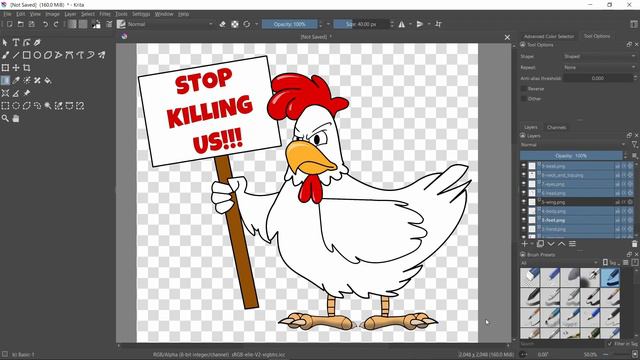Select the Move tool

[16, 67]
